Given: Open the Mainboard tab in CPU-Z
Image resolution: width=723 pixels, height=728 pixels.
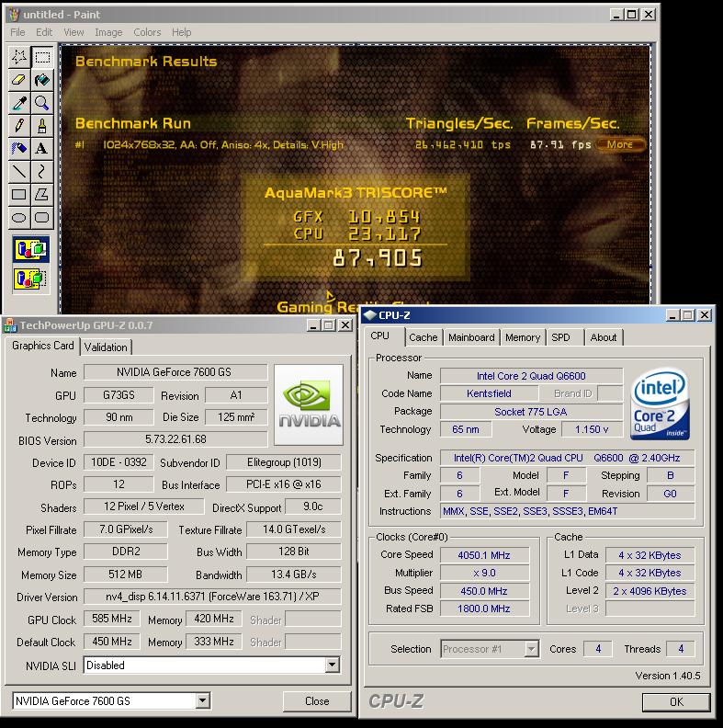Looking at the screenshot, I should [471, 337].
